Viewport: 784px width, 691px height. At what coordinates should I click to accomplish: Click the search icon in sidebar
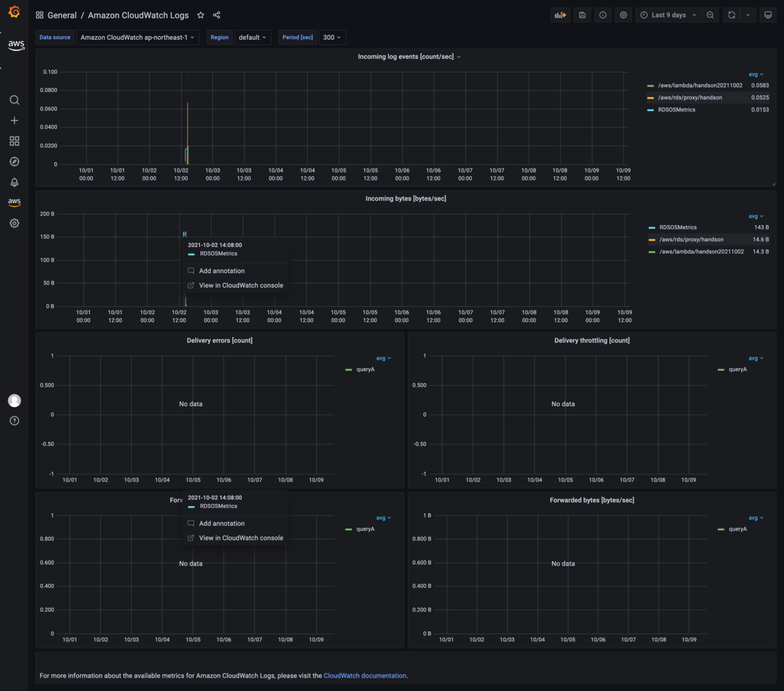tap(14, 100)
